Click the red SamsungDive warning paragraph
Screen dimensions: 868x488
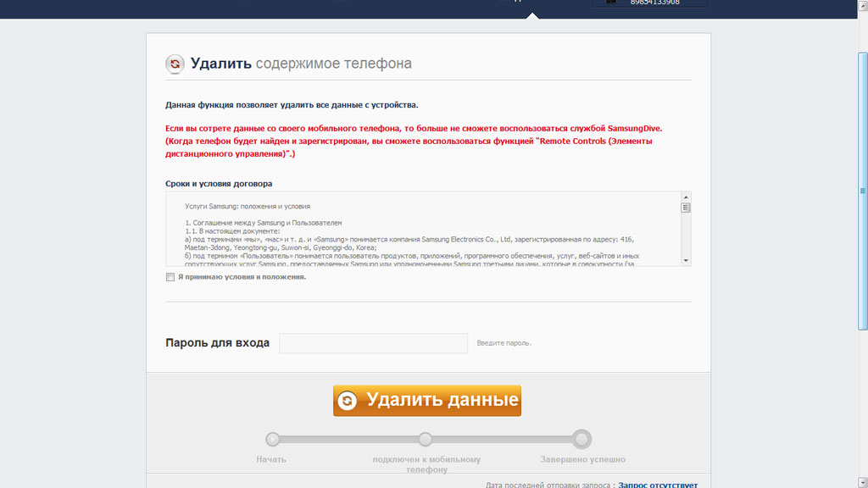tap(414, 141)
